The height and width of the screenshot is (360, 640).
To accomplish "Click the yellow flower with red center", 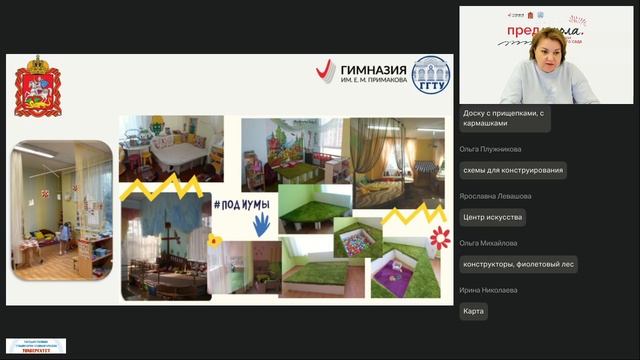I will 214,241.
